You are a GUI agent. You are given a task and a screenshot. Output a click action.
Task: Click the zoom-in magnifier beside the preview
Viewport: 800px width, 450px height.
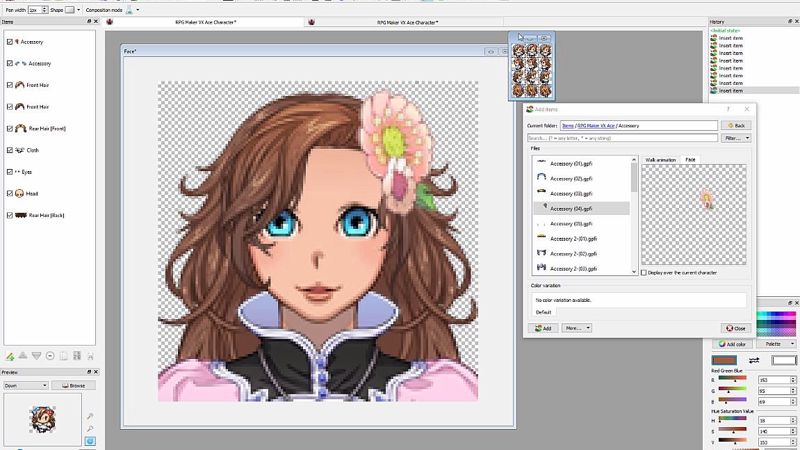(90, 417)
